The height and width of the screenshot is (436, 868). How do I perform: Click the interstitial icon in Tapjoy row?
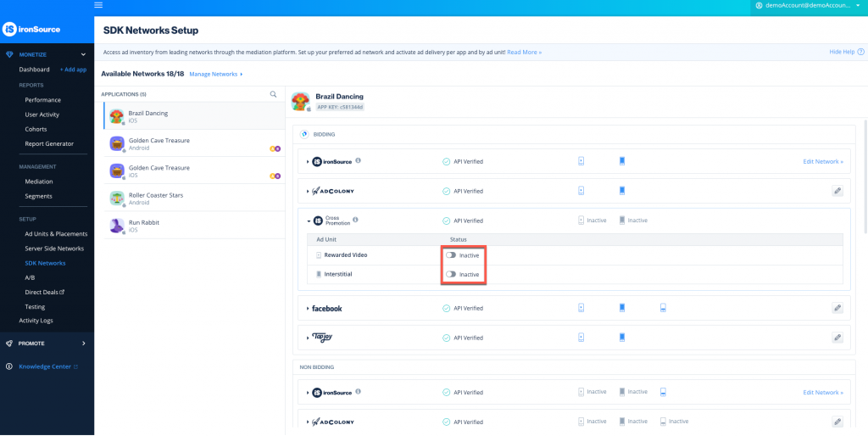pyautogui.click(x=622, y=337)
